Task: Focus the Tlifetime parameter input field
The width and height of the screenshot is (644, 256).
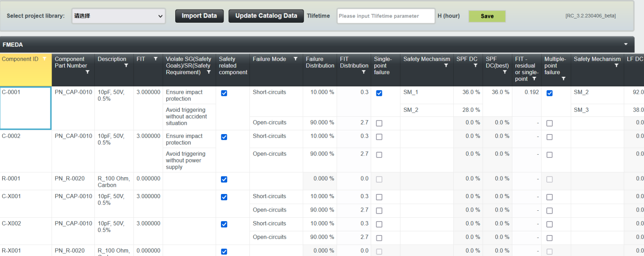Action: [x=386, y=16]
